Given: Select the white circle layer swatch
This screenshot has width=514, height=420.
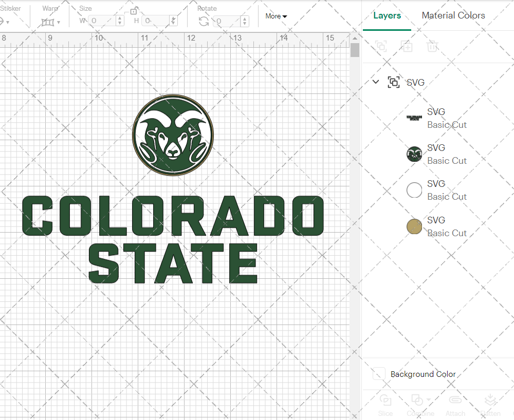Looking at the screenshot, I should pyautogui.click(x=414, y=190).
